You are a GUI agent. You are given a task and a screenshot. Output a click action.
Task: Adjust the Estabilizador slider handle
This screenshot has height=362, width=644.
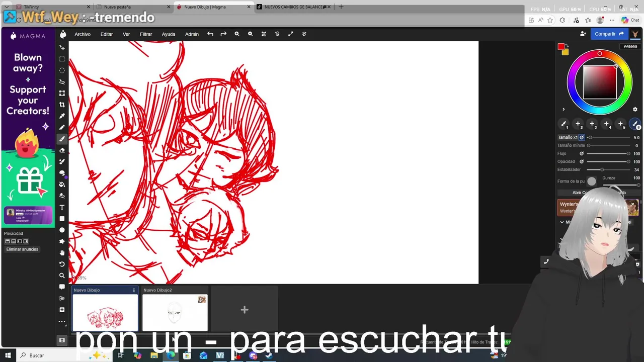[x=602, y=169]
